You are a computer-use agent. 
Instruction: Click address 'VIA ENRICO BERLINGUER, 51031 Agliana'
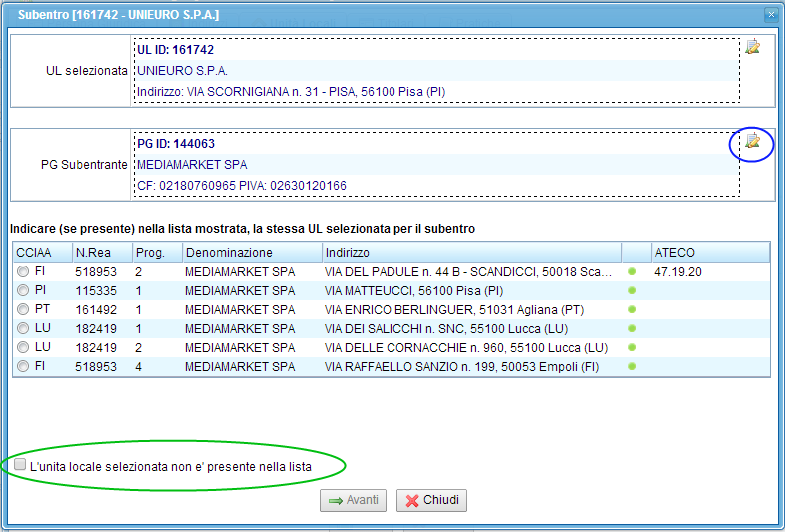[454, 310]
